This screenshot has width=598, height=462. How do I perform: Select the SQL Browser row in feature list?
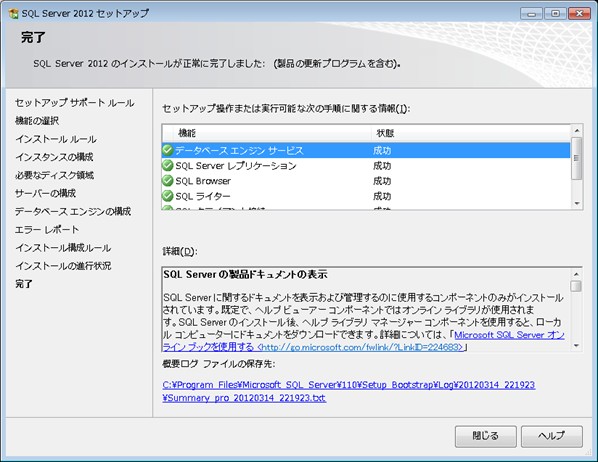[x=366, y=181]
